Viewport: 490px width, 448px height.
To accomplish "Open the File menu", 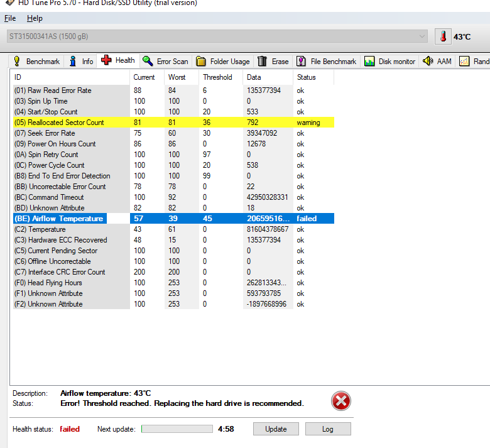I will (10, 18).
